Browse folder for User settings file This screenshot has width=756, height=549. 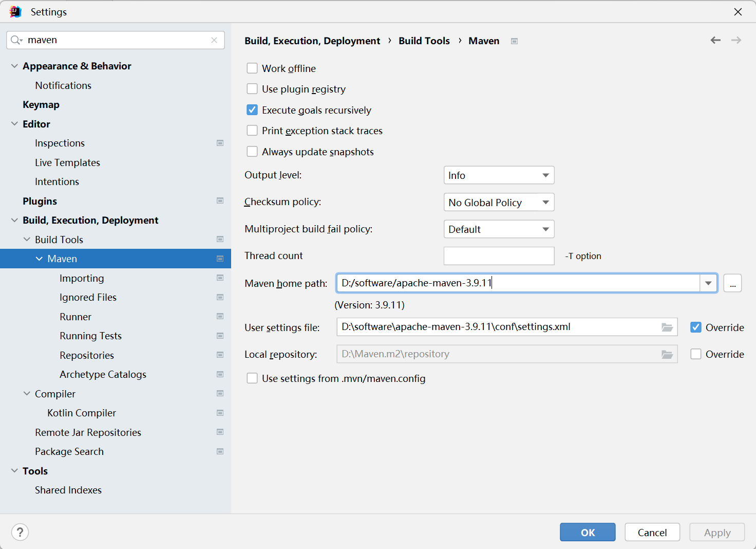[667, 327]
